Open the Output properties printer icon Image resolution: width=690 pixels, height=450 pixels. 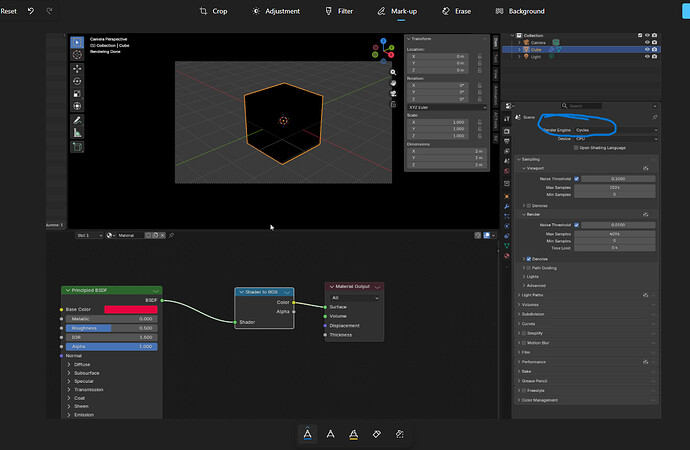coord(507,141)
